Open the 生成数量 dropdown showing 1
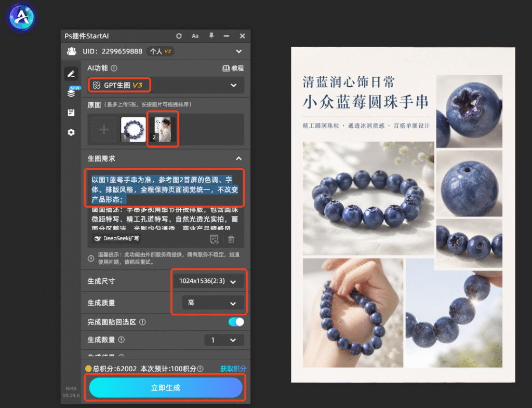Viewport: 532px width, 408px height. click(224, 340)
